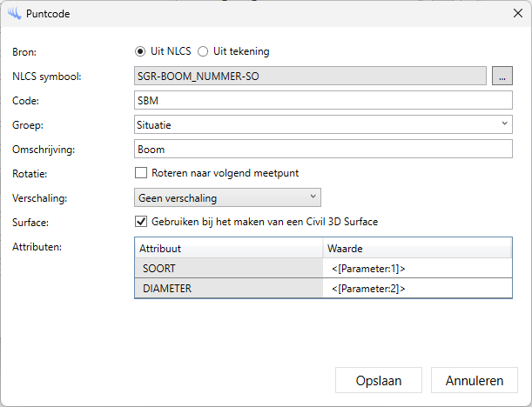Focus the Code field containing SBM
This screenshot has height=407, width=532.
point(324,100)
